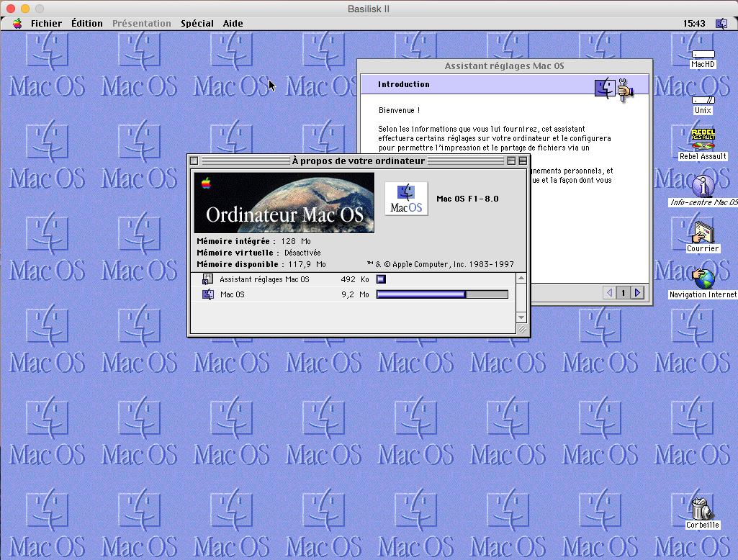Go to next page in Assistant réglages
This screenshot has height=560, width=738.
637,293
